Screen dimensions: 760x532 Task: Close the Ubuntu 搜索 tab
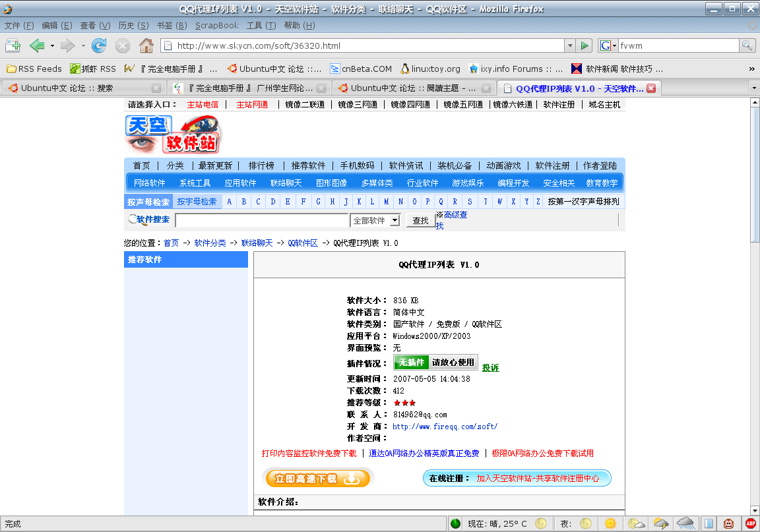point(156,88)
